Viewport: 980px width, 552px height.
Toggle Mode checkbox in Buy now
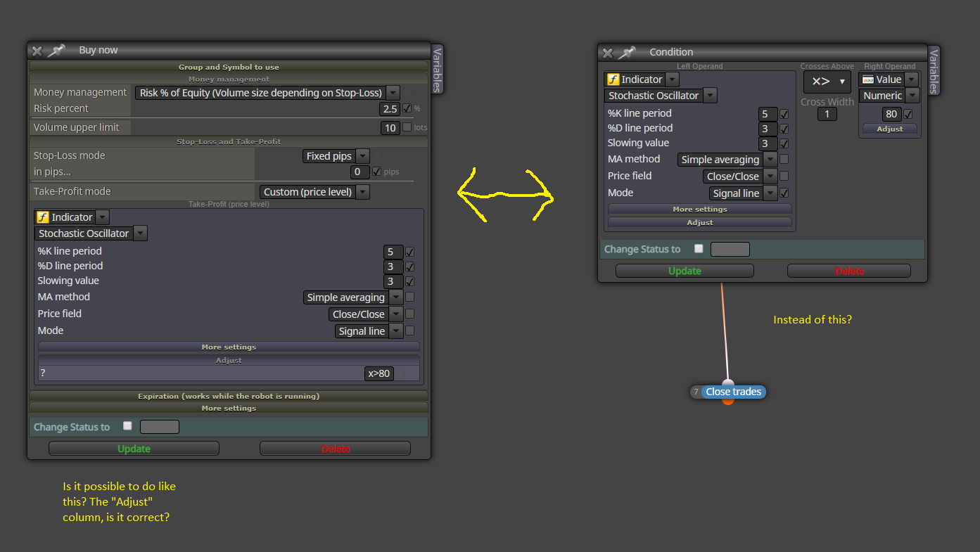pos(410,330)
